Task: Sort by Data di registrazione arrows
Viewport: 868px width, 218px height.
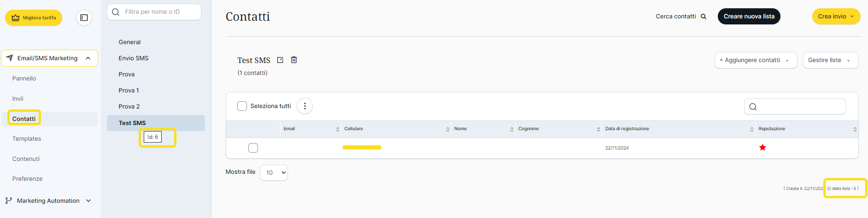Action: pyautogui.click(x=751, y=129)
